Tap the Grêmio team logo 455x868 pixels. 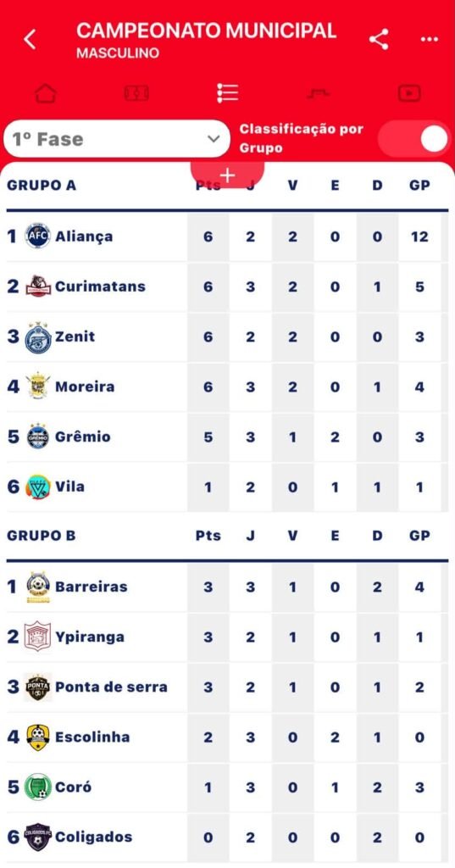click(38, 437)
